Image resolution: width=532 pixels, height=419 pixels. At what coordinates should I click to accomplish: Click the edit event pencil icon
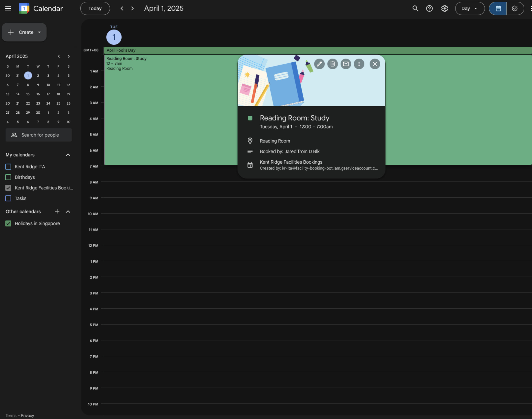tap(319, 64)
